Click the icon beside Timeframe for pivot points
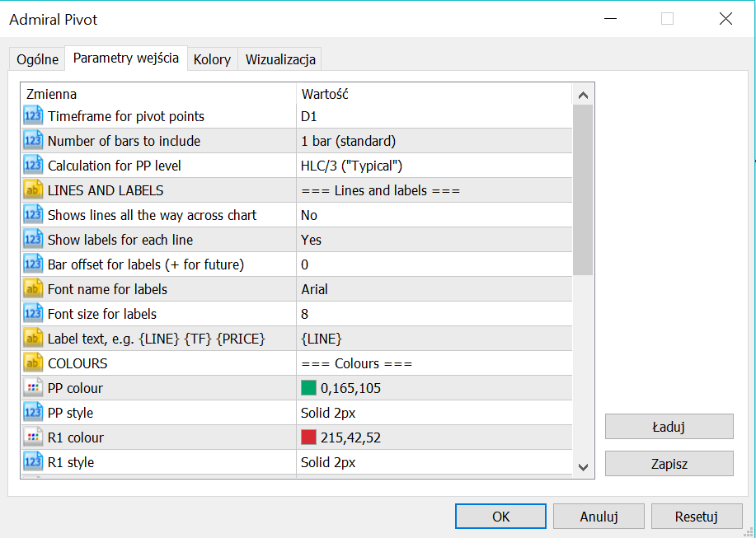The height and width of the screenshot is (538, 756). click(33, 116)
